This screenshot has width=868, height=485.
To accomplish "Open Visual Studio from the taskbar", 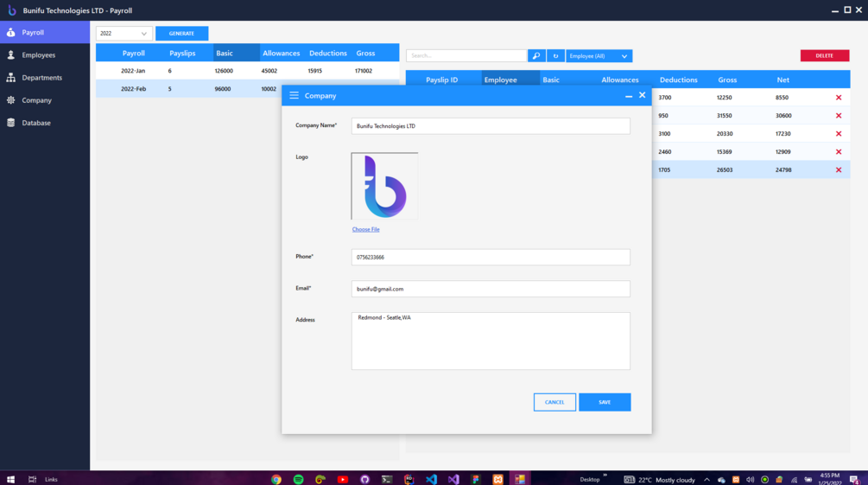I will 453,480.
